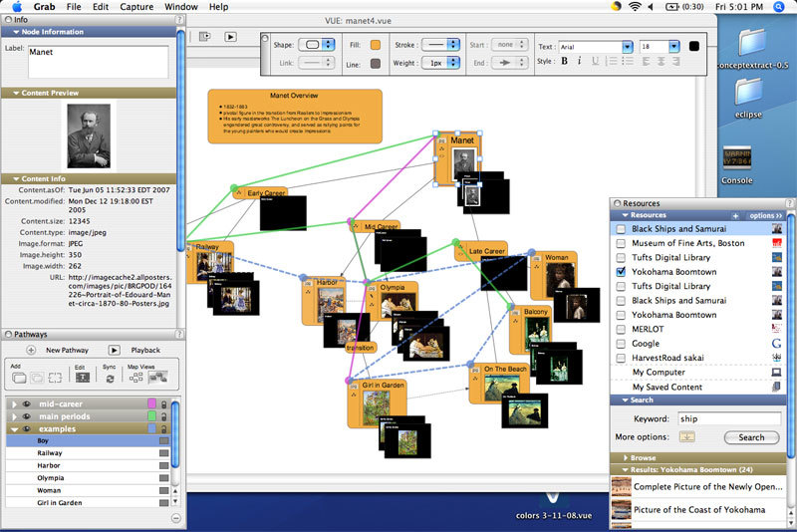Open the eclipse folder on the desktop

click(x=747, y=96)
